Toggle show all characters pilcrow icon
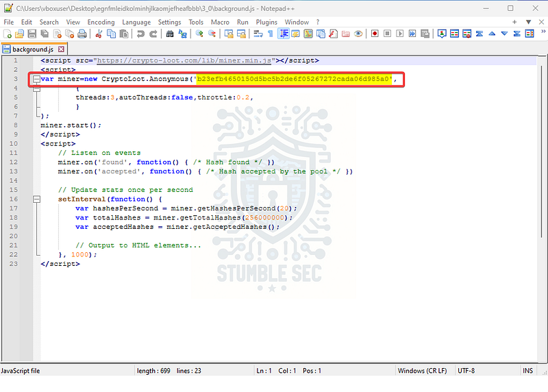This screenshot has width=548, height=392. tap(270, 34)
